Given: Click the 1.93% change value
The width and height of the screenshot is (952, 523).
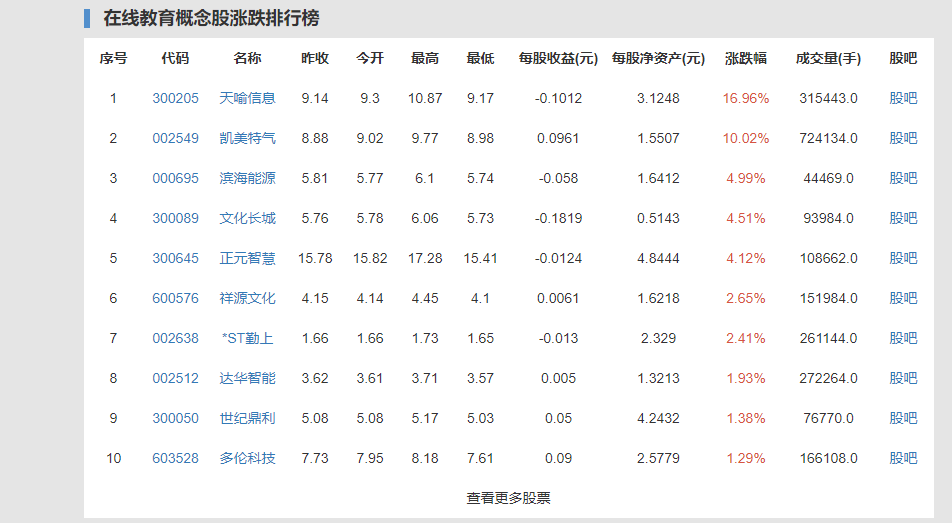Looking at the screenshot, I should 746,378.
